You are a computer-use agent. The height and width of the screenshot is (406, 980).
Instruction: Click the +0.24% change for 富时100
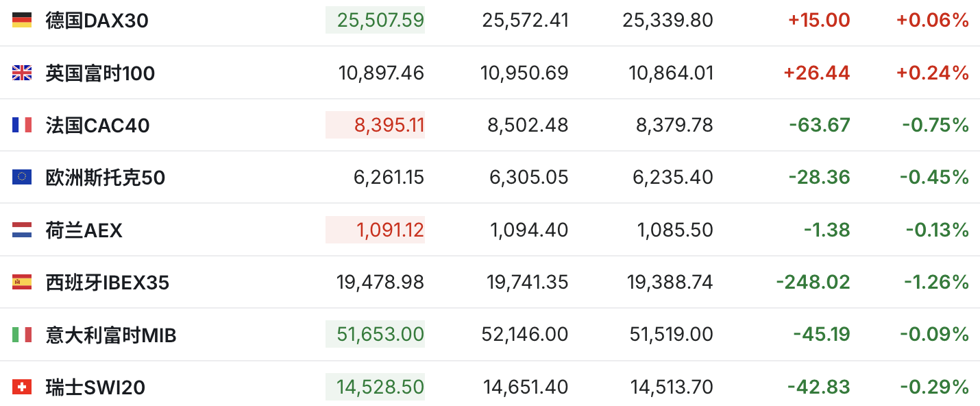click(933, 73)
